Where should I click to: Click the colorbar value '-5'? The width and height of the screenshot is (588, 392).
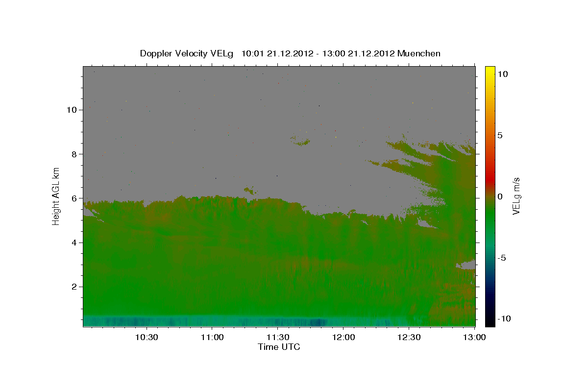tap(501, 258)
